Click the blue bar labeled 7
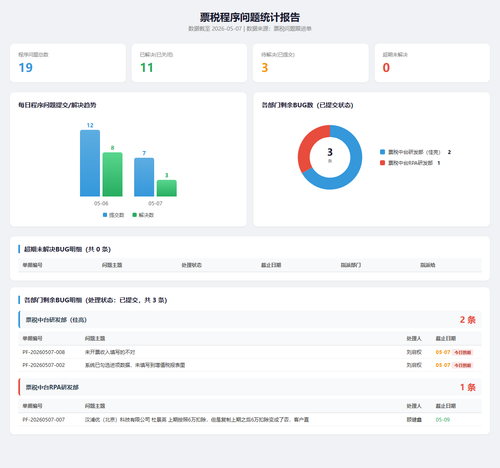Viewport: 500px width, 468px height. click(144, 177)
